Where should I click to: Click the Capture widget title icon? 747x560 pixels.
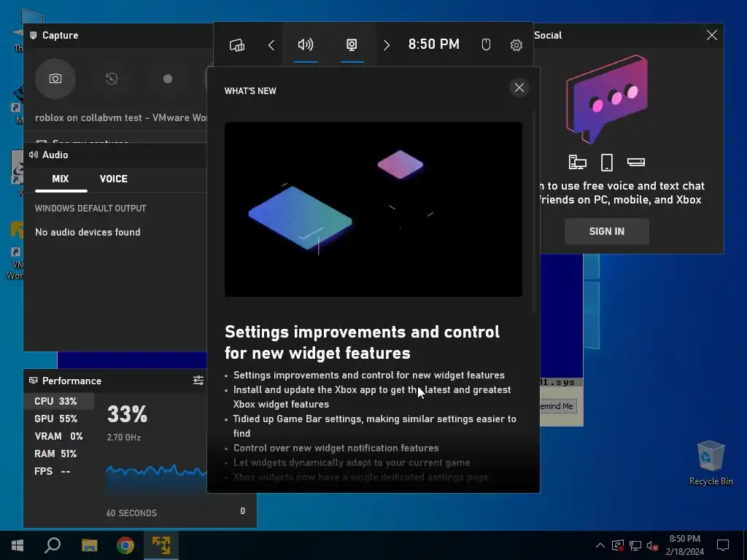[34, 35]
